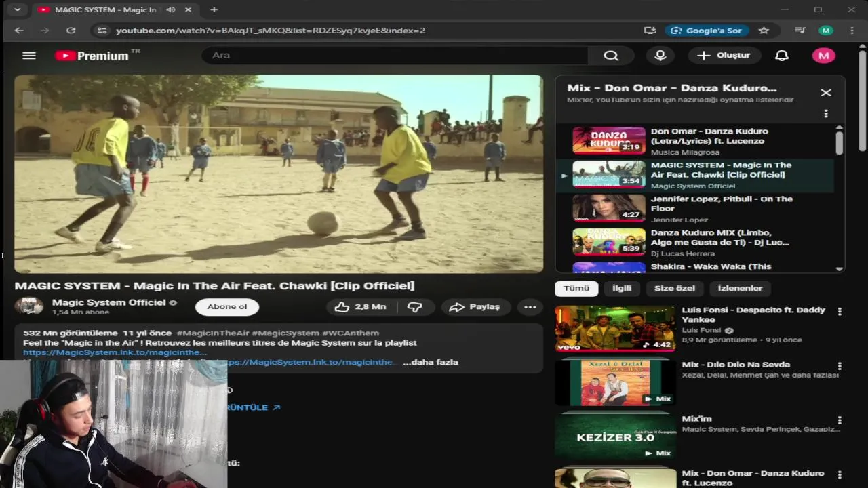Open options for Mix Don Omar Danza Kuduro
868x488 pixels.
(840, 474)
